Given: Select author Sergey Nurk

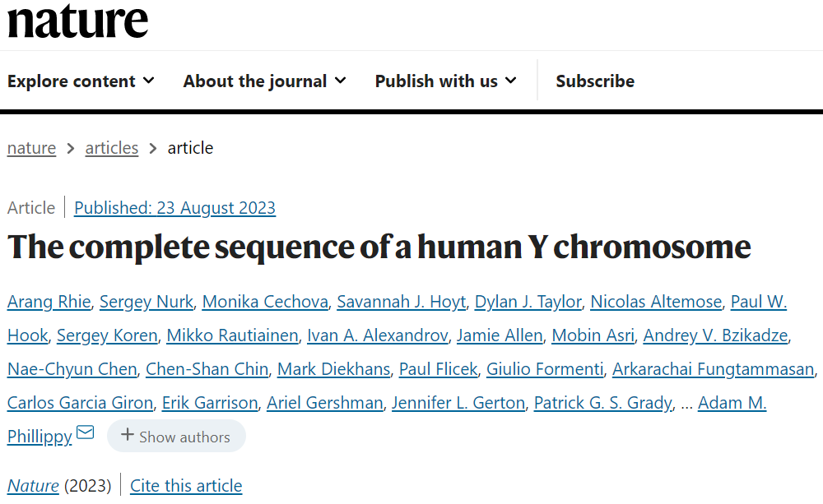Looking at the screenshot, I should 146,302.
